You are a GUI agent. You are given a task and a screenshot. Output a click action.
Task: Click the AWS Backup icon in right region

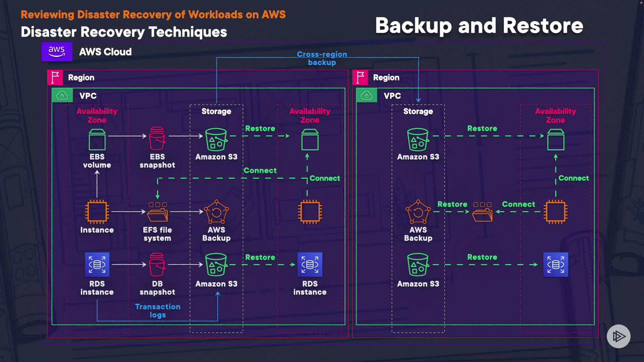[x=418, y=212]
